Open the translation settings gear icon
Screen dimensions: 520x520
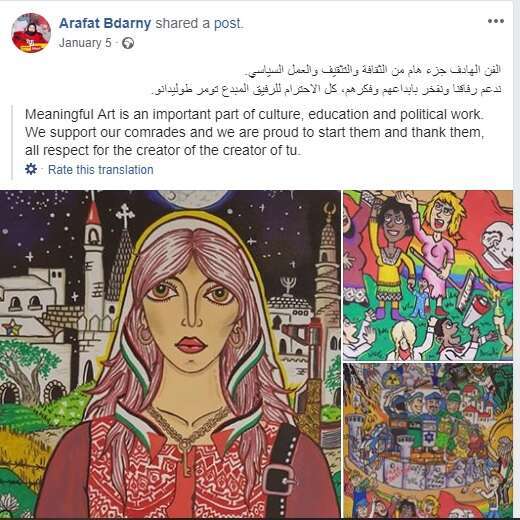[31, 169]
